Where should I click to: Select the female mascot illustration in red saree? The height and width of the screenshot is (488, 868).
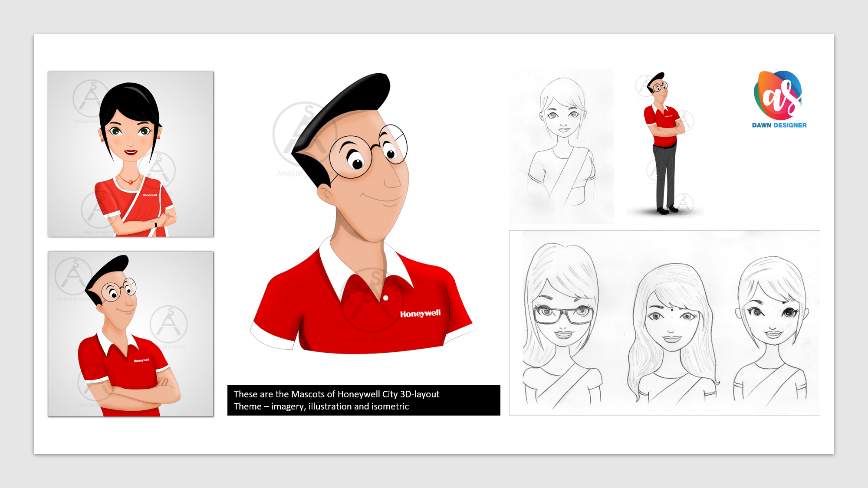point(131,154)
